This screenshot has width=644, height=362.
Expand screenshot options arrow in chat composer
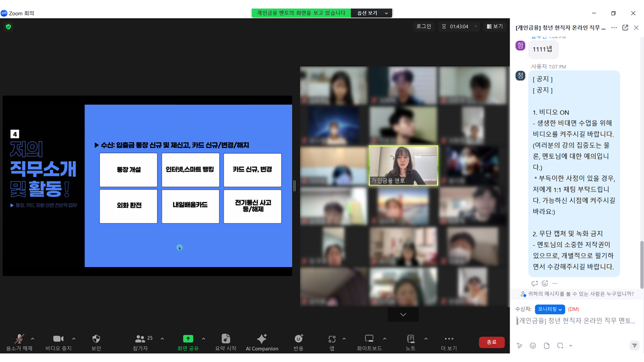571,345
